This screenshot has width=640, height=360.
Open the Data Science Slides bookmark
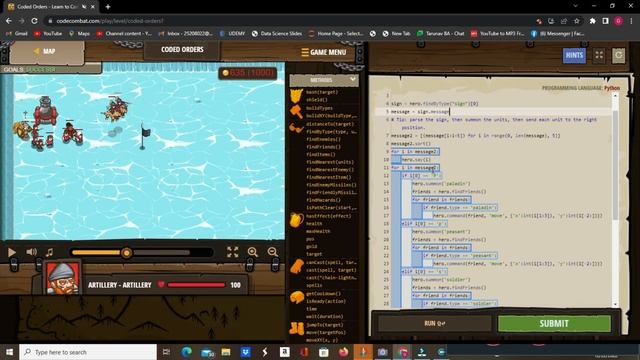(277, 33)
